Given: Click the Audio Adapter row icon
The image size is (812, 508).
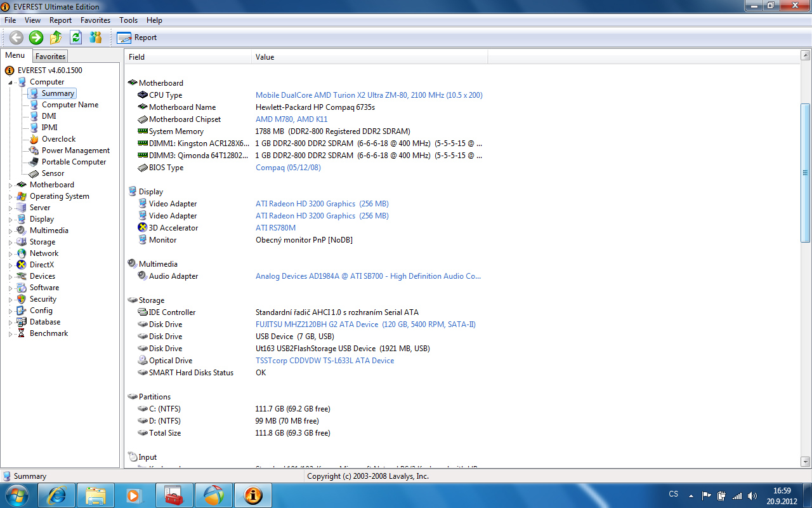Looking at the screenshot, I should pos(143,276).
